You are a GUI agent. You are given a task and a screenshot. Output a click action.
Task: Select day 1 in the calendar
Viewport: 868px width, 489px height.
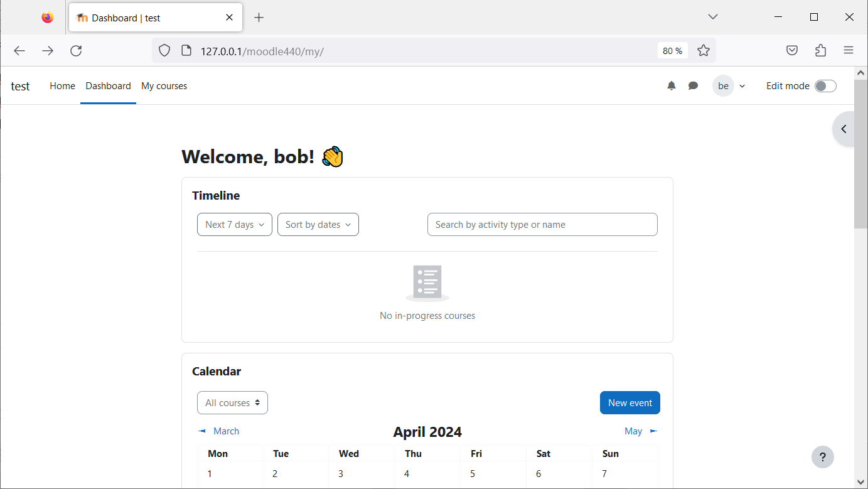[x=210, y=474]
